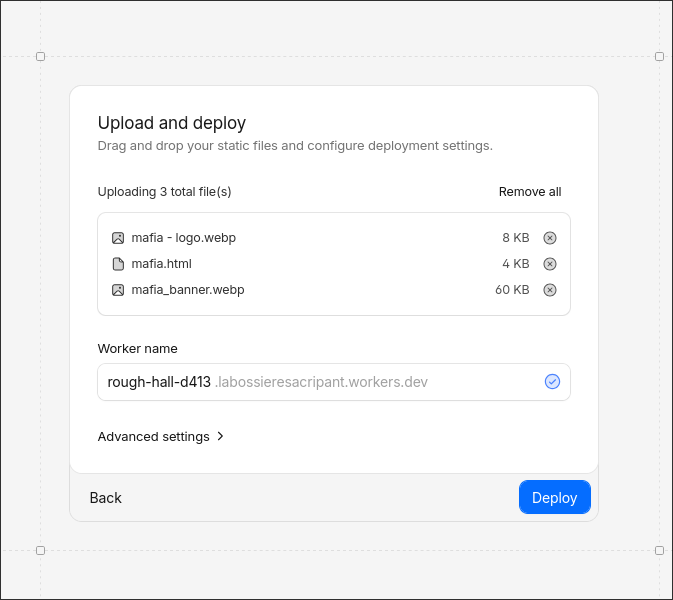Viewport: 673px width, 600px height.
Task: Select the mafia_banner.webp file name
Action: (x=188, y=290)
